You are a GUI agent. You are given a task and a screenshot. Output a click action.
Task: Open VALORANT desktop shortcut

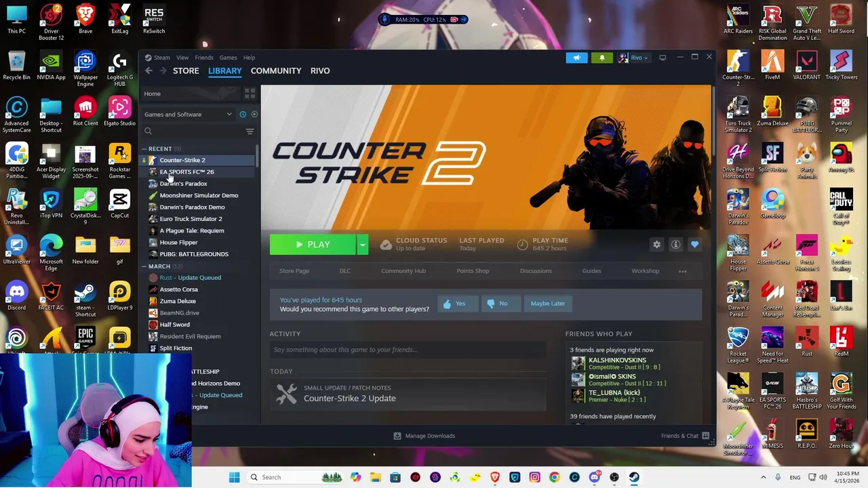tap(806, 65)
